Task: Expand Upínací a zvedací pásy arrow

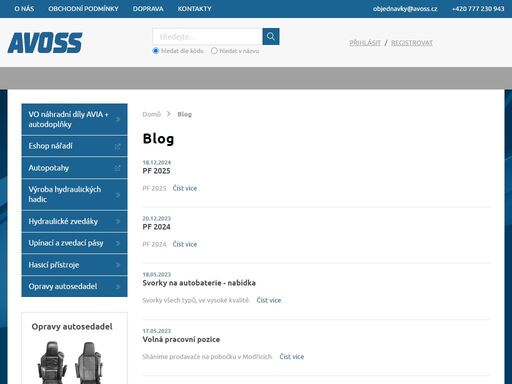Action: pyautogui.click(x=118, y=243)
